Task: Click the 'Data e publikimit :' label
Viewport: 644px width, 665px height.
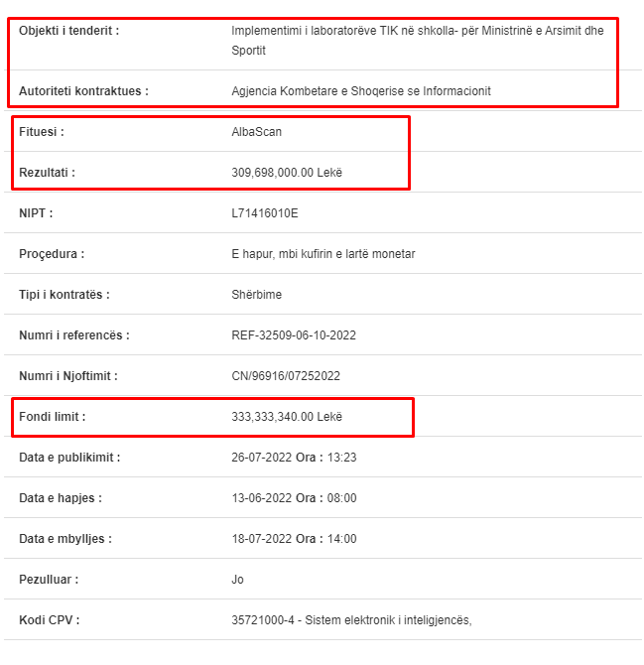Action: click(x=69, y=458)
